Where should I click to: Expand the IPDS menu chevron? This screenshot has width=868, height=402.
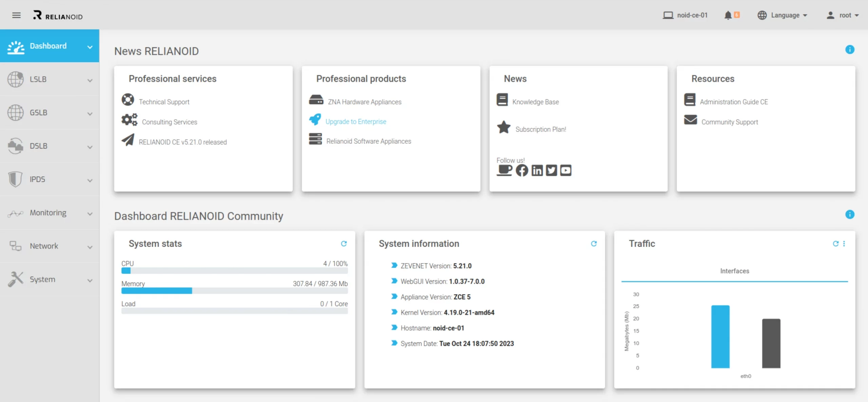pyautogui.click(x=90, y=180)
